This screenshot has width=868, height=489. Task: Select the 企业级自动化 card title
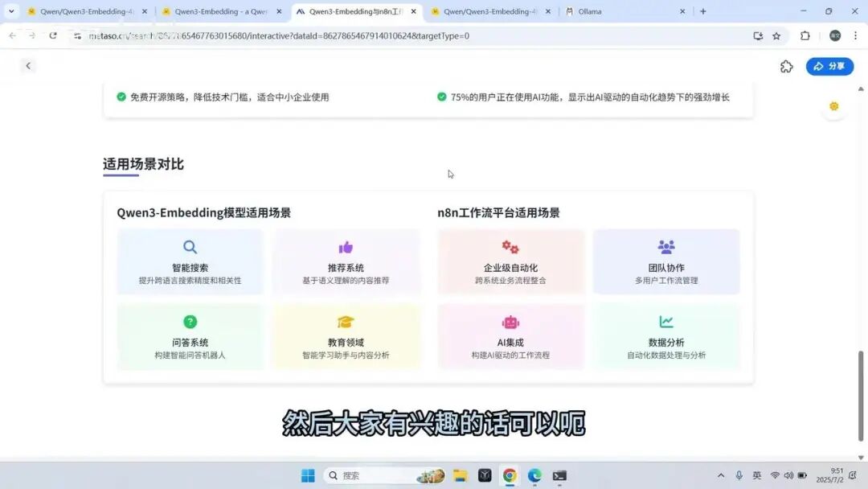510,268
